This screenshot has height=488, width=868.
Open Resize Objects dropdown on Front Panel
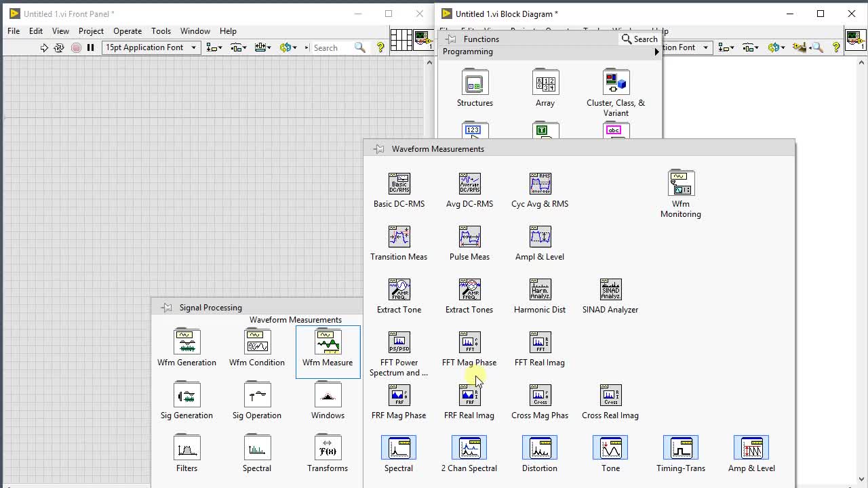262,47
